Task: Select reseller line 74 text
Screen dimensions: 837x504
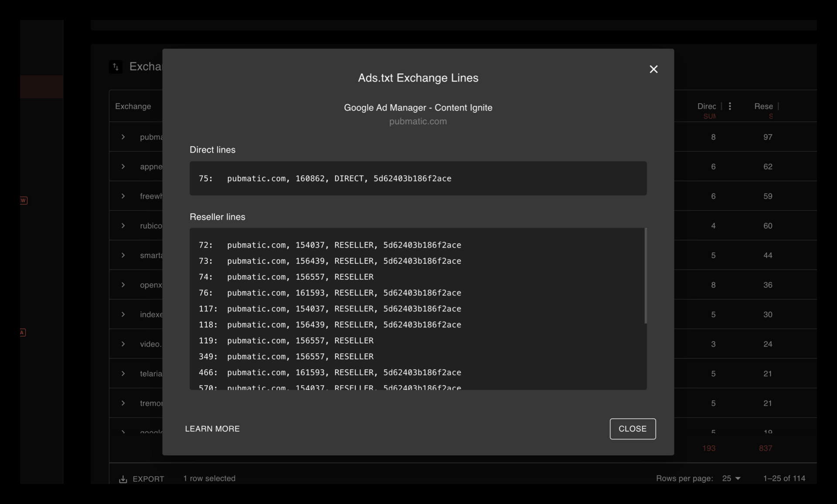Action: [286, 277]
